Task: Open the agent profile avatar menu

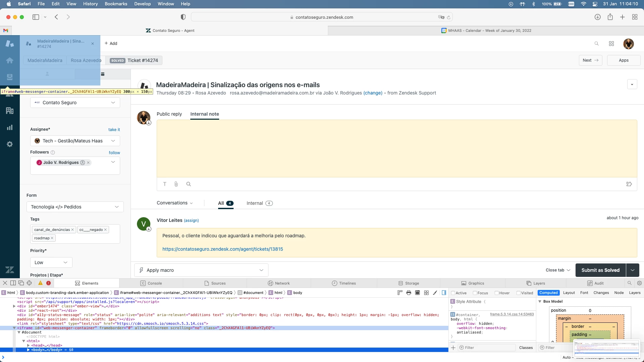Action: point(629,44)
